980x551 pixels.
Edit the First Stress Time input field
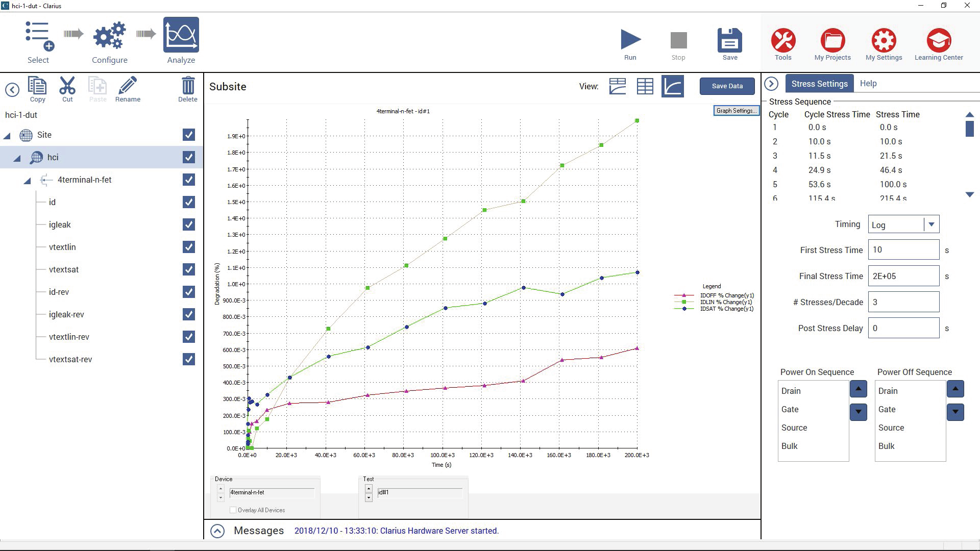[x=903, y=249]
